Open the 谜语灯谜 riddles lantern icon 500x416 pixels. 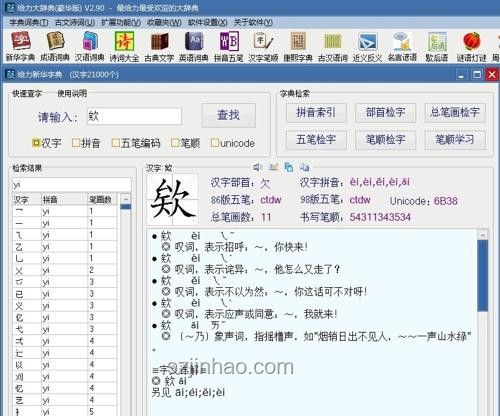coord(472,47)
